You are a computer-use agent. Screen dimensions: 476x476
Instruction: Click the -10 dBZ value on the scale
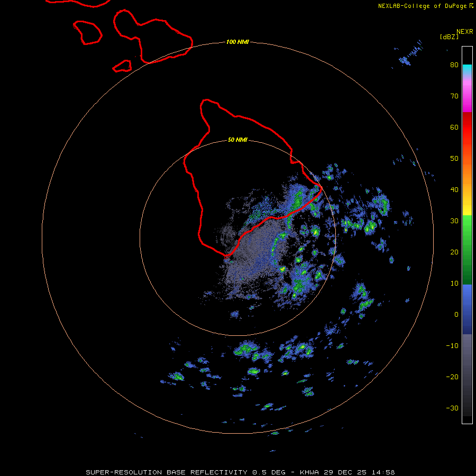452,346
